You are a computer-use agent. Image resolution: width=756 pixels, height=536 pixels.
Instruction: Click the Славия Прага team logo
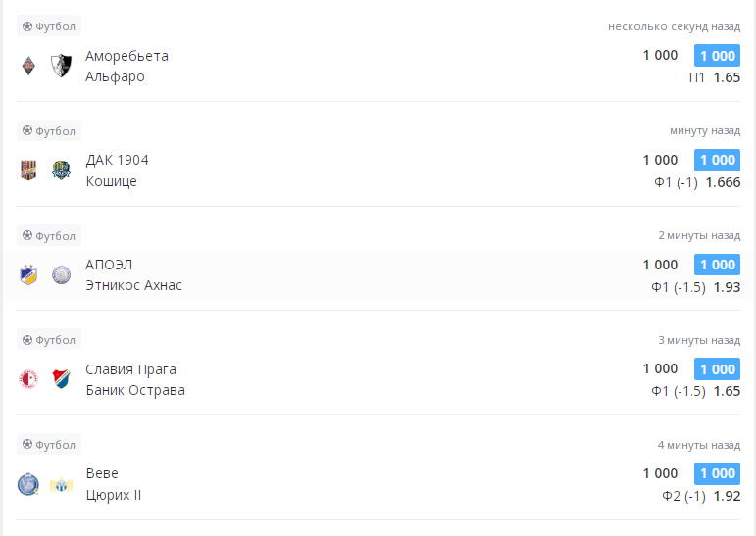pos(27,379)
